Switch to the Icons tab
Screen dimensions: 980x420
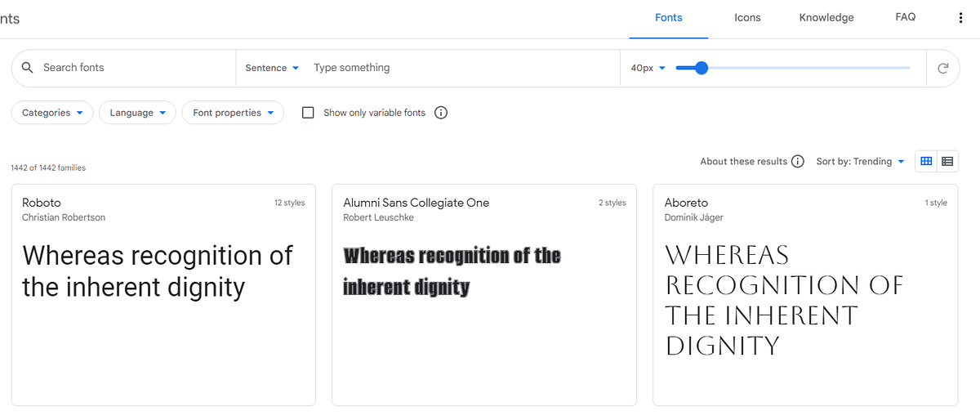click(x=747, y=18)
